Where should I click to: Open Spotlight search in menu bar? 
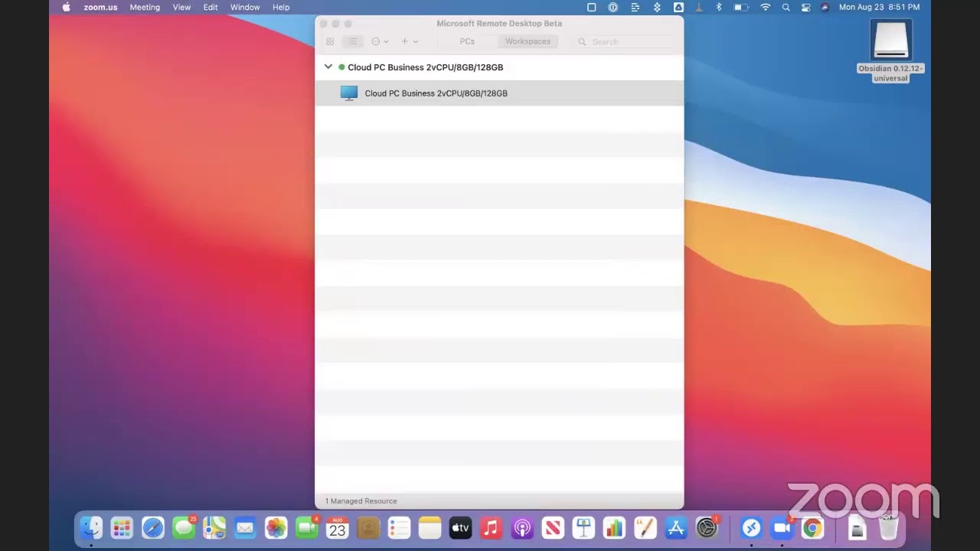(x=786, y=7)
